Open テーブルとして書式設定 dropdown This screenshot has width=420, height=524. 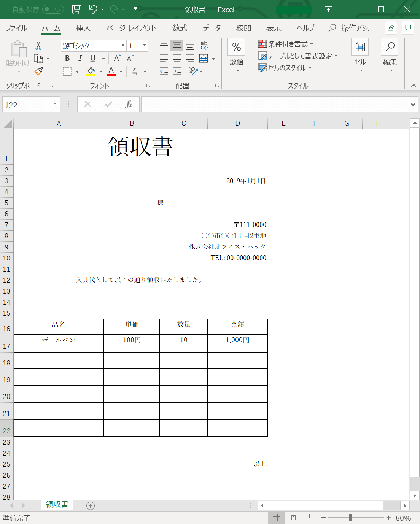click(x=298, y=56)
